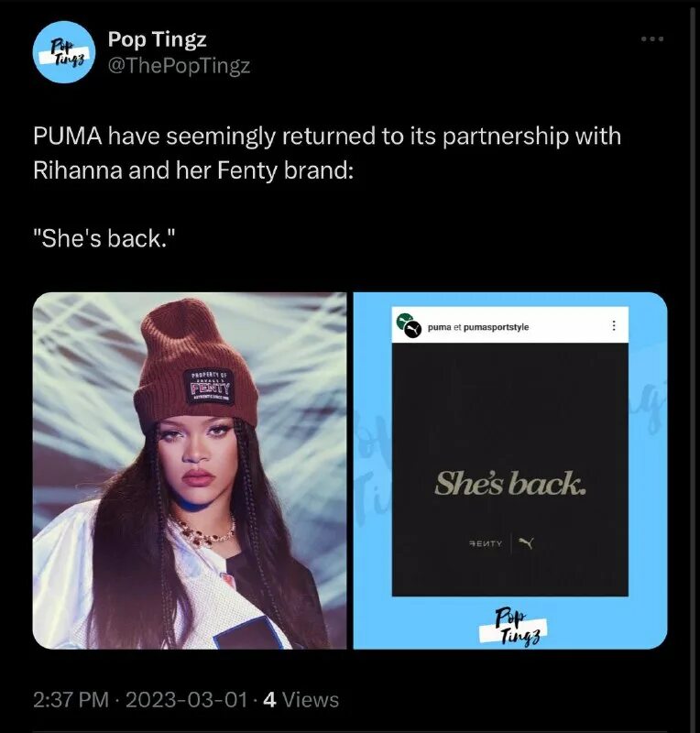The height and width of the screenshot is (733, 700).
Task: Click the "She's back." quoted tweet line
Action: 104,238
